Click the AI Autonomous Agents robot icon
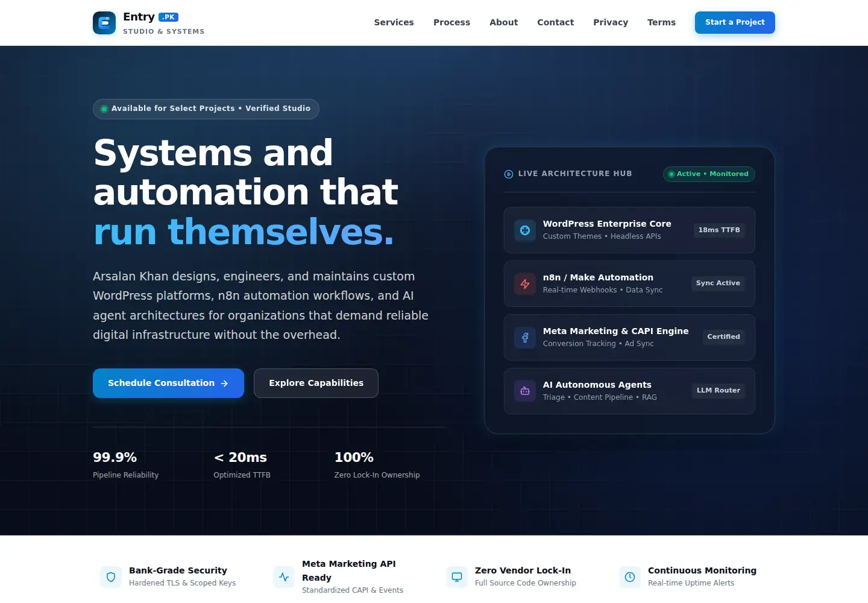 (x=525, y=391)
